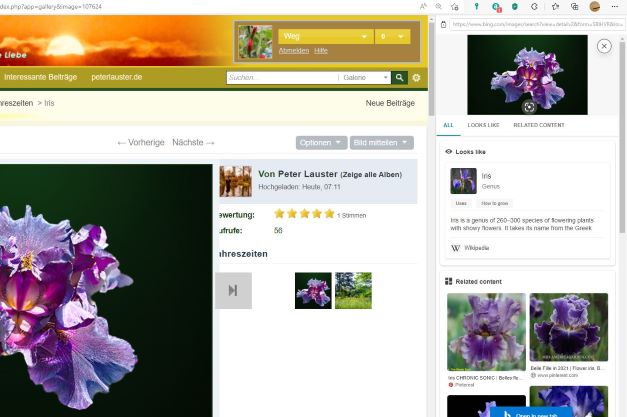Open browser Favorites star icon
The image size is (627, 417).
[x=555, y=6]
